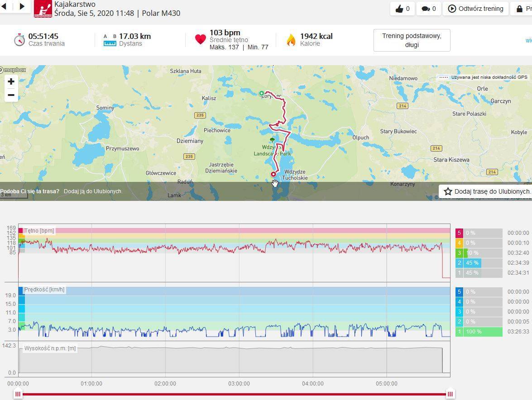
Task: Go to the previous training session arrow
Action: [4, 6]
